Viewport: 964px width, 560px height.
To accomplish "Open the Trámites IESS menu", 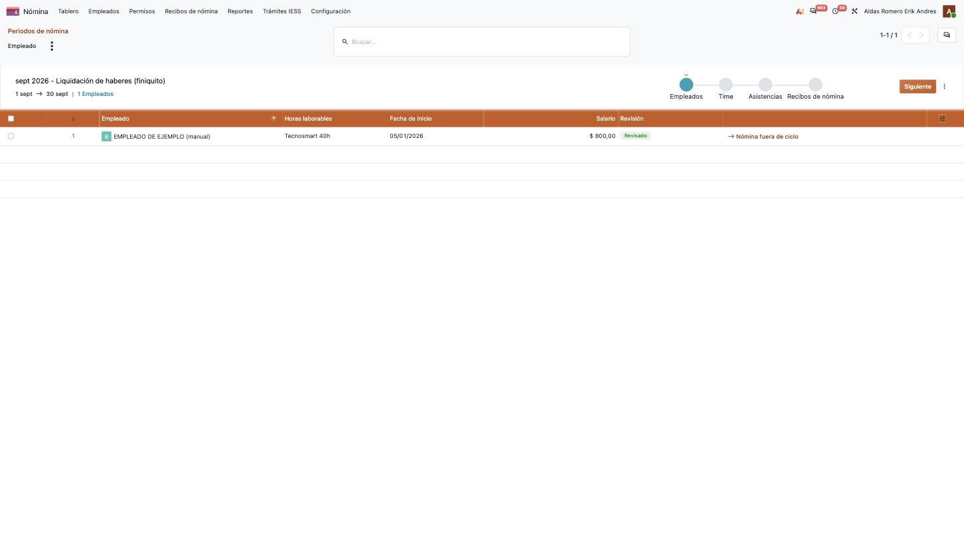I will 282,11.
